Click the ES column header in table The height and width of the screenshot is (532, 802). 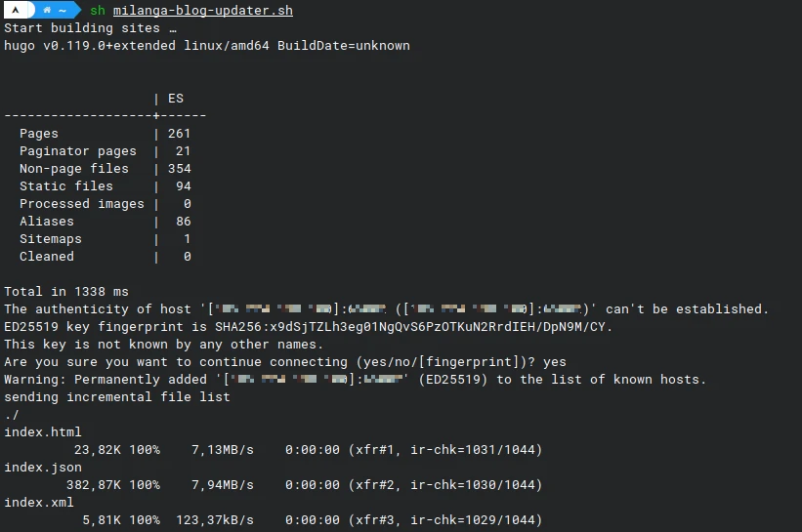pyautogui.click(x=175, y=99)
